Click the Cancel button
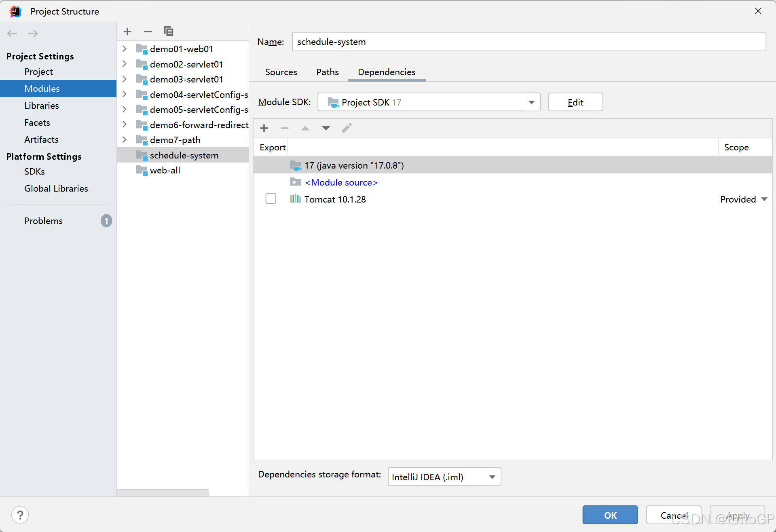The image size is (776, 532). [674, 515]
